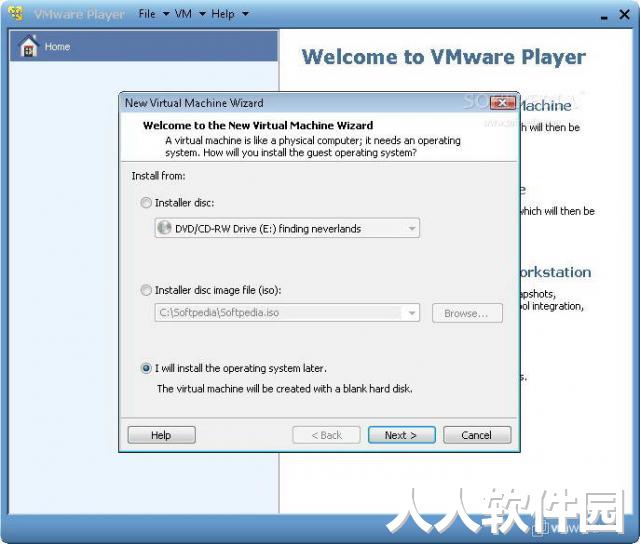Screen dimensions: 640x544
Task: Choose I will install the operating system later
Action: 146,368
